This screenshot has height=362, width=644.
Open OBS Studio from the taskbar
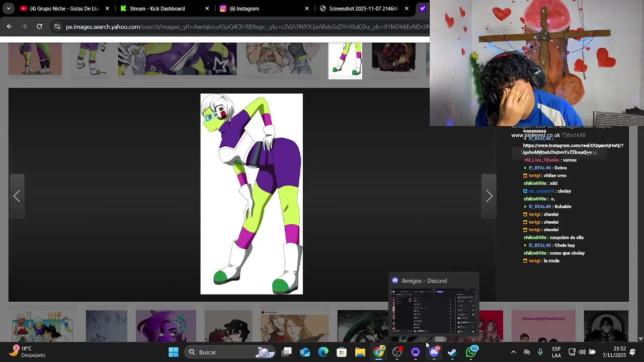(397, 352)
